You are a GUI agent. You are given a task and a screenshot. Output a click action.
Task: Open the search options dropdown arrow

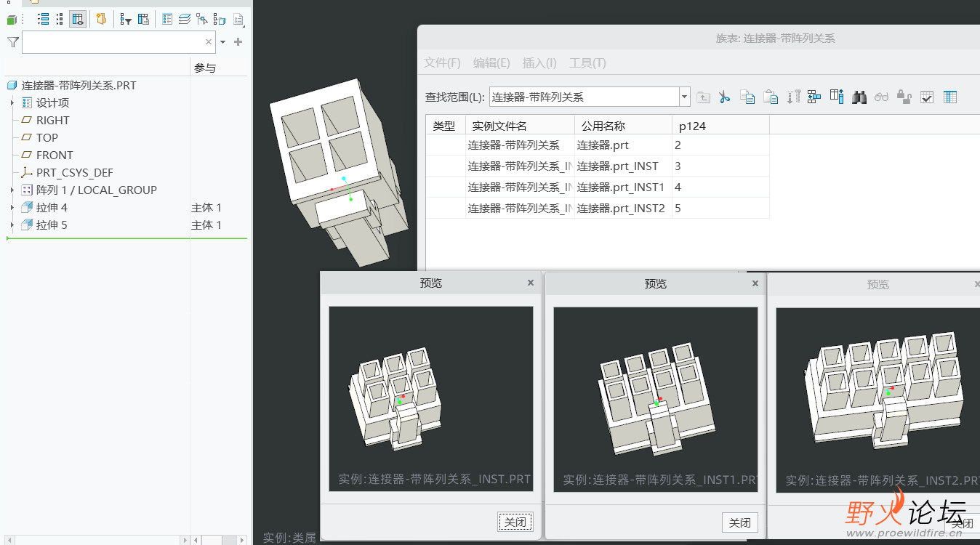point(223,42)
